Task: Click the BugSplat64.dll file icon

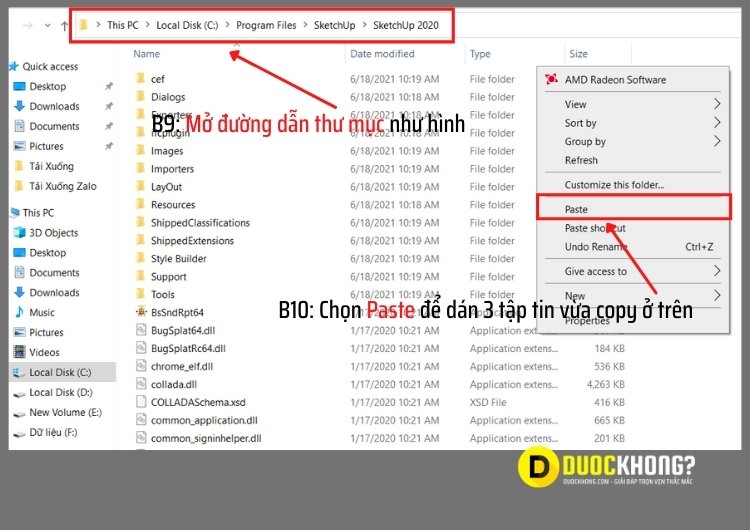Action: click(141, 331)
